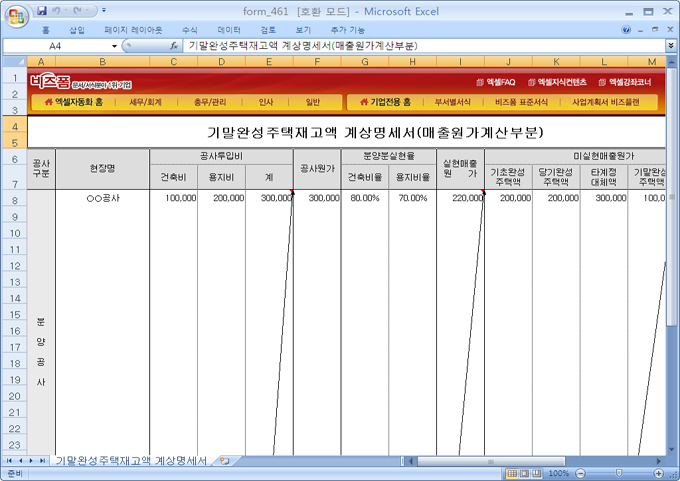
Task: Click the insert function fx icon
Action: pyautogui.click(x=174, y=46)
